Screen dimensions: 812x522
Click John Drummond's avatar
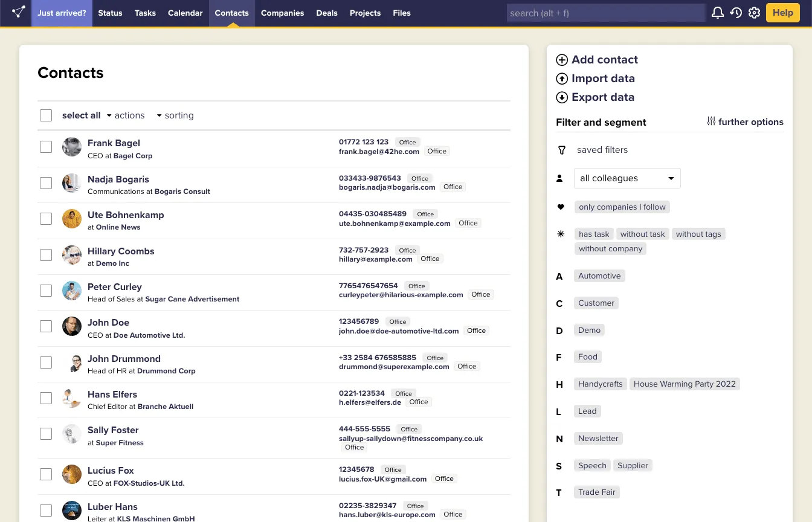72,362
